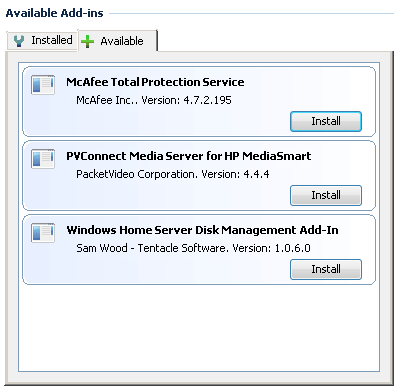Select Windows Home Server Disk Management Add-In title
Viewport: 399px width, 390px height.
tap(202, 230)
